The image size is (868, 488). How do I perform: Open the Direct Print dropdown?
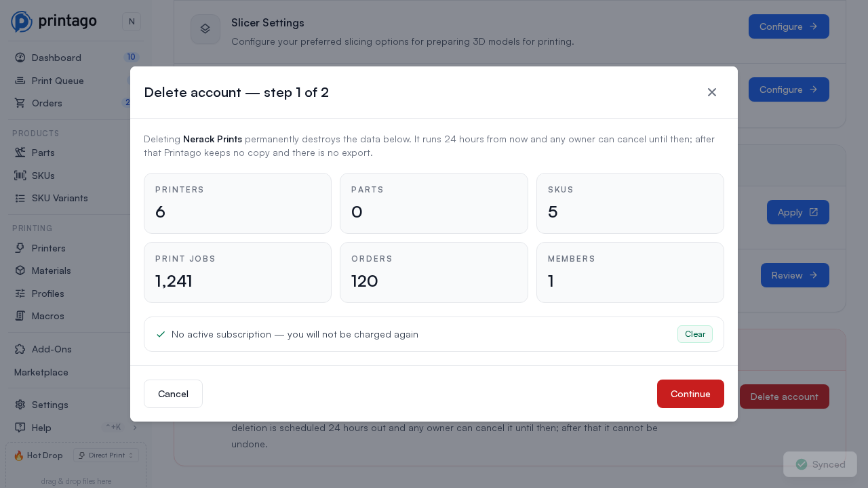(106, 455)
